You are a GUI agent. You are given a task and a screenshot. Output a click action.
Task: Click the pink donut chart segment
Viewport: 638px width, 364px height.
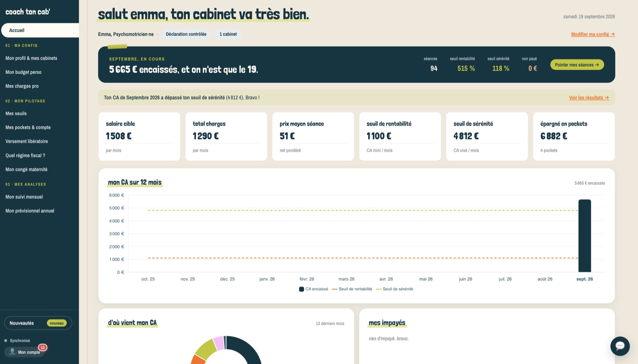click(x=219, y=343)
